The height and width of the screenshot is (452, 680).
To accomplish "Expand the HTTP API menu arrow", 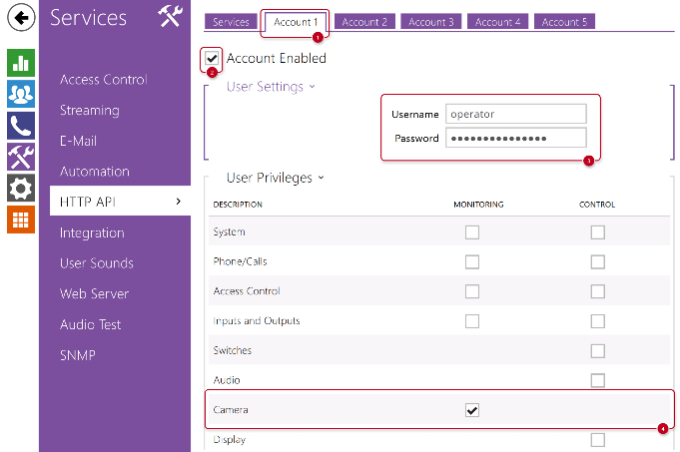I will point(177,202).
